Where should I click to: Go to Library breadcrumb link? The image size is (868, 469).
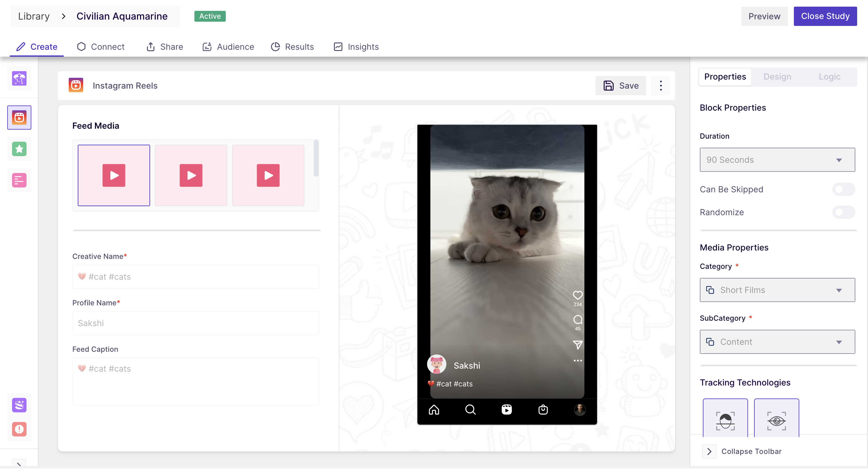(34, 16)
